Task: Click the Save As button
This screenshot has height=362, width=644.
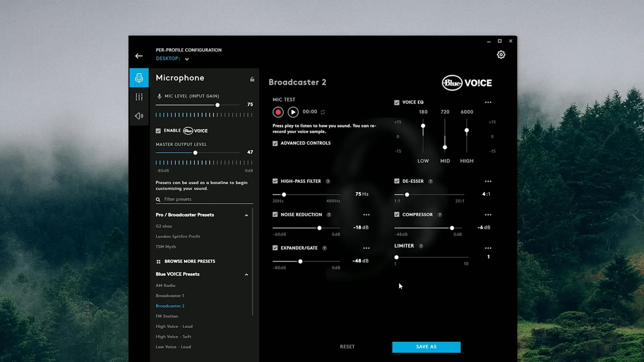Action: [426, 347]
